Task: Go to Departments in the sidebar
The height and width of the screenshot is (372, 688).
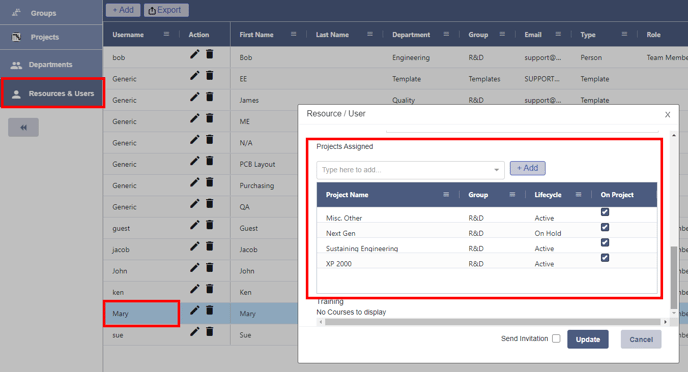Action: click(51, 64)
